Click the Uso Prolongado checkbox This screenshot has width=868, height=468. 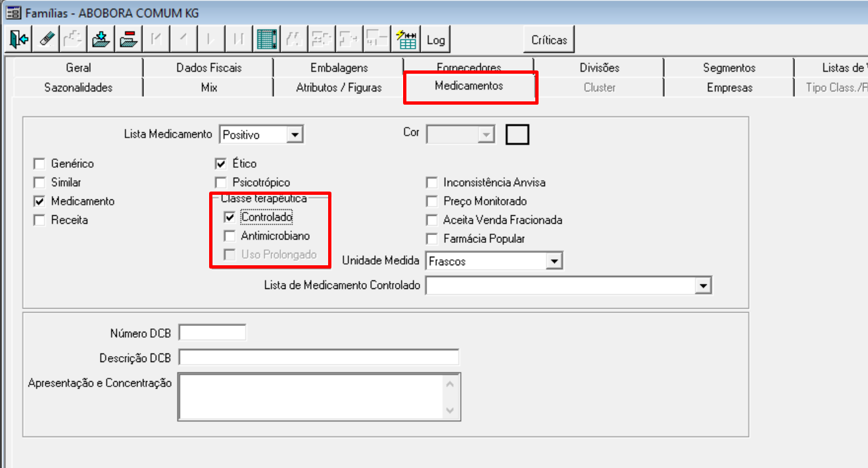(229, 255)
